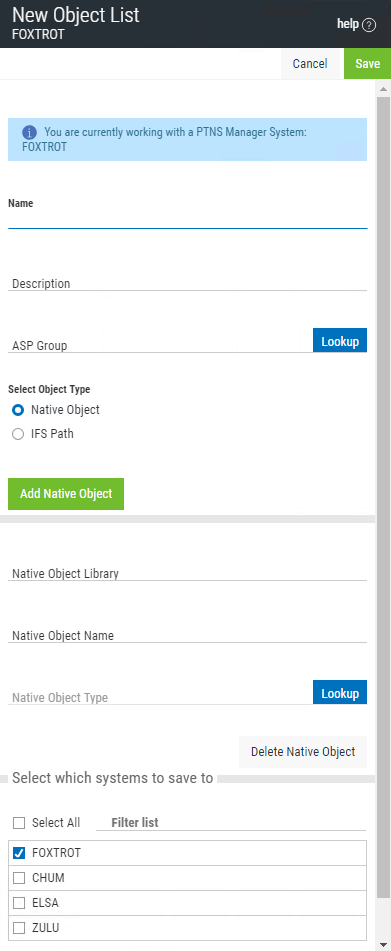391x951 pixels.
Task: Click the info icon in the blue banner
Action: point(29,132)
